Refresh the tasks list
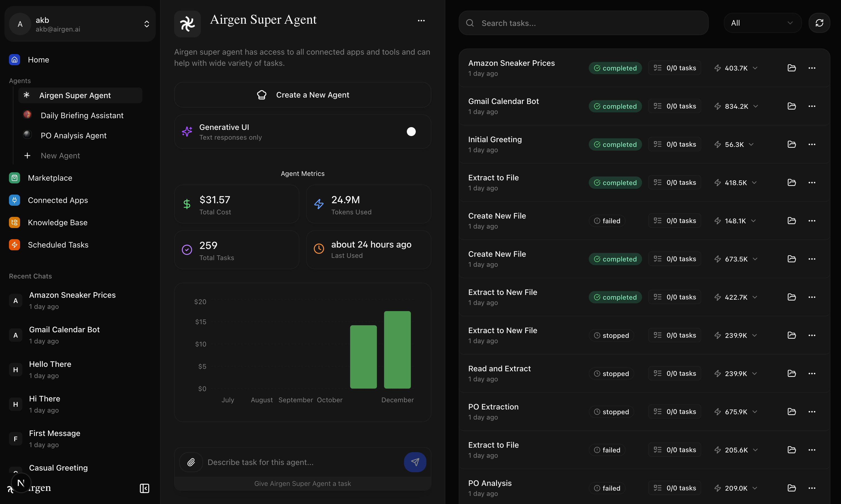 (x=819, y=23)
